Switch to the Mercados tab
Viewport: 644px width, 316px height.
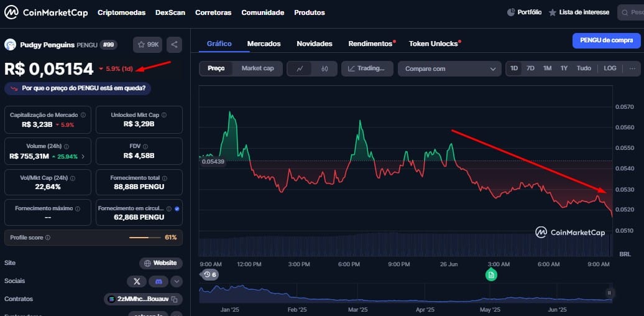click(x=264, y=44)
